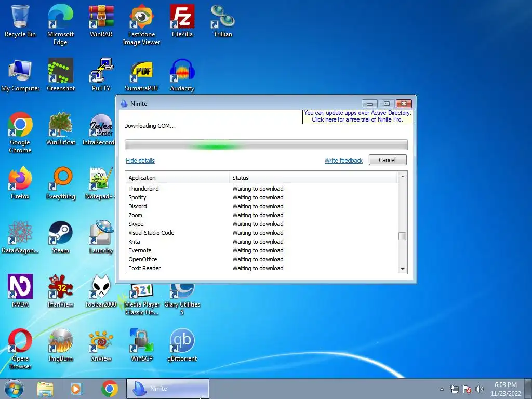
Task: Select the Steam desktop shortcut
Action: (x=60, y=237)
